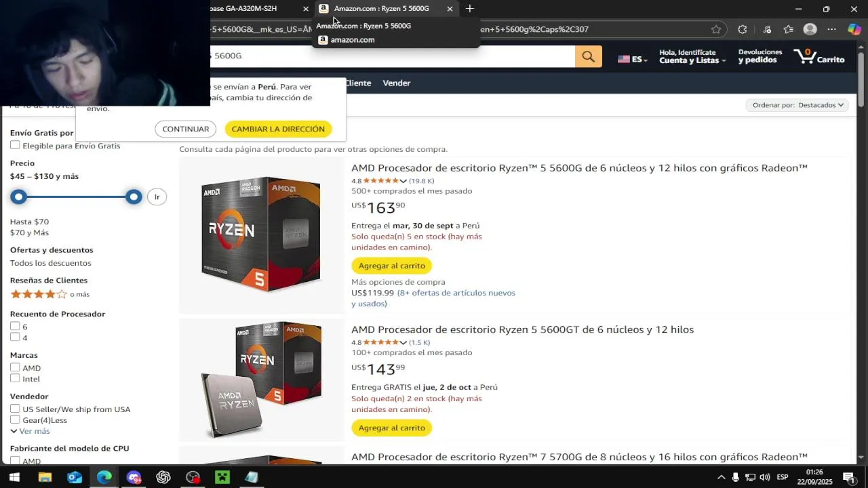Expand Ver más under Vendedor
This screenshot has height=488, width=868.
pyautogui.click(x=30, y=431)
